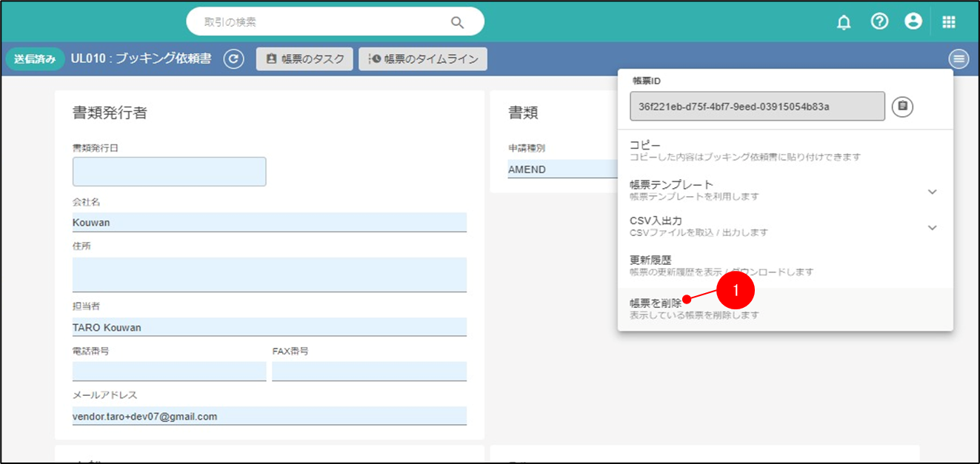Viewport: 980px width, 464px height.
Task: Click the search magnifier icon
Action: click(x=457, y=22)
